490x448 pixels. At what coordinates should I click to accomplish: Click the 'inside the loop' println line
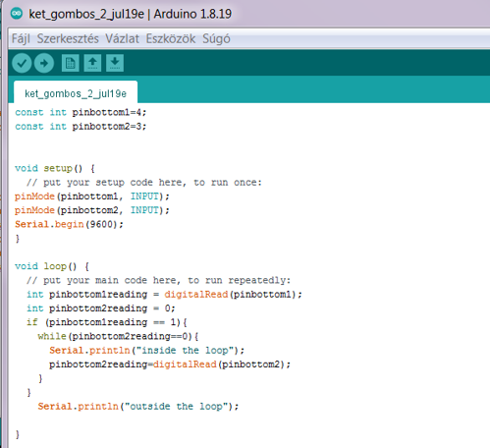[147, 351]
